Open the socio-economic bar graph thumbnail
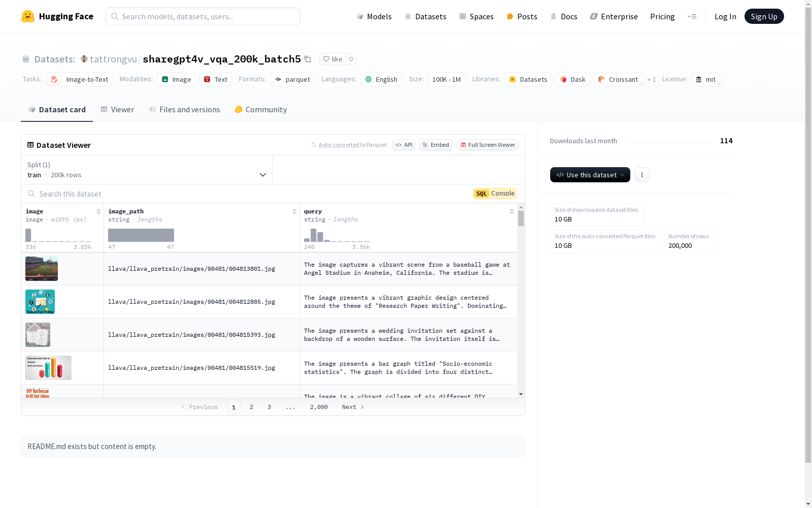This screenshot has height=508, width=812. [x=48, y=368]
